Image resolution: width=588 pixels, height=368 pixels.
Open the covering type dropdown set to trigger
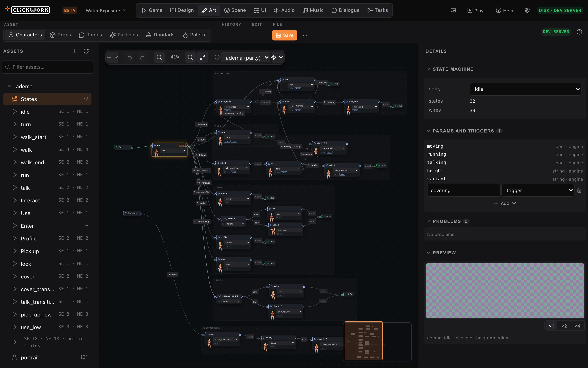point(538,190)
